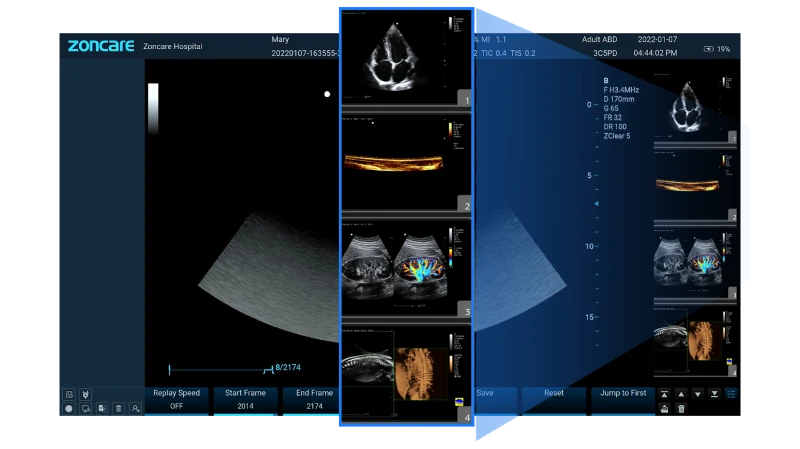Screen dimensions: 800x449
Task: Open right-sidebar thumbnail 3 kidney color Doppler
Action: (x=695, y=264)
